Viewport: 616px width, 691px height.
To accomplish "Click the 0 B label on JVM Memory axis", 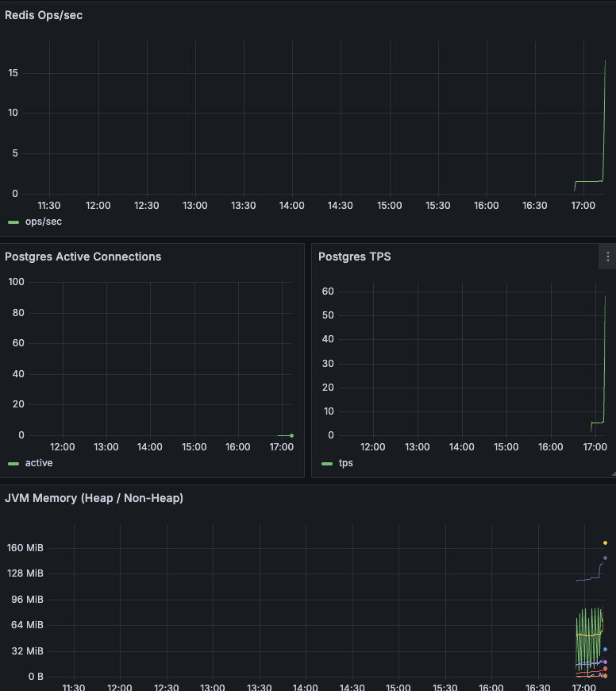I will [36, 677].
